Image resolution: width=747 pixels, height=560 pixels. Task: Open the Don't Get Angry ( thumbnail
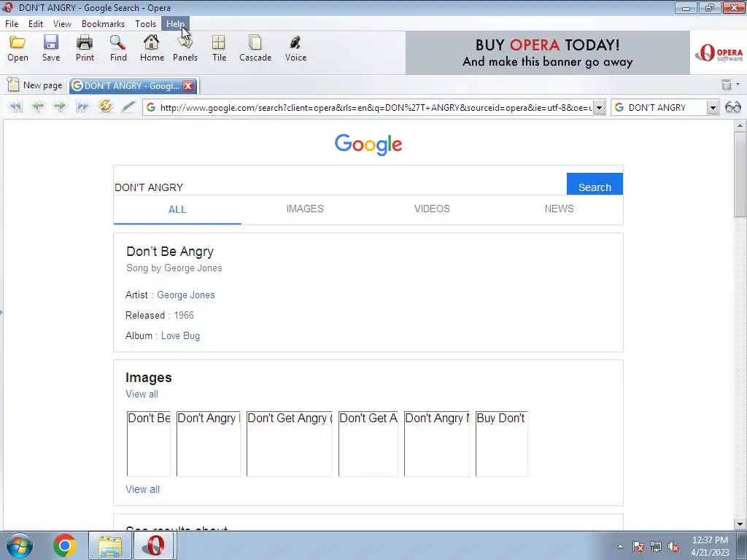(x=289, y=444)
